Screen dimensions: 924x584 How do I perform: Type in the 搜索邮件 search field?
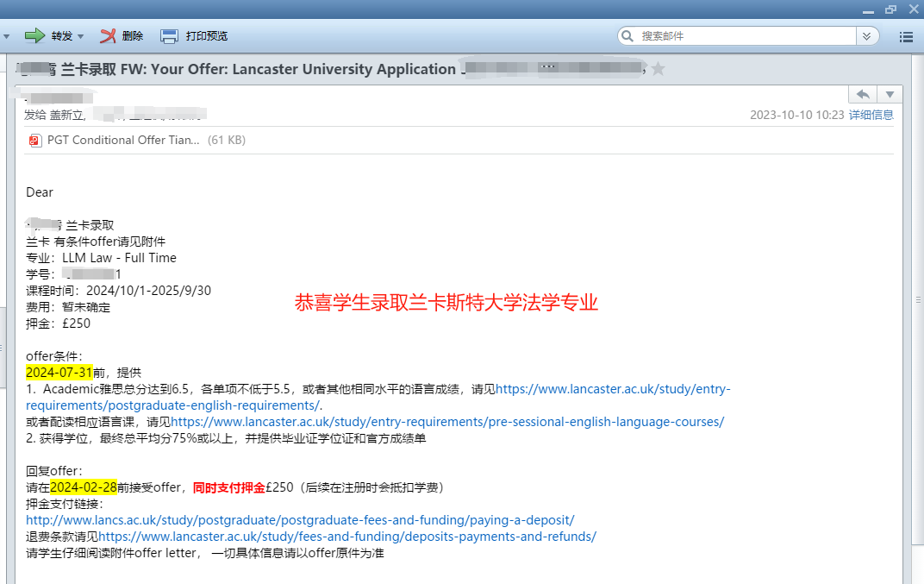coord(741,36)
